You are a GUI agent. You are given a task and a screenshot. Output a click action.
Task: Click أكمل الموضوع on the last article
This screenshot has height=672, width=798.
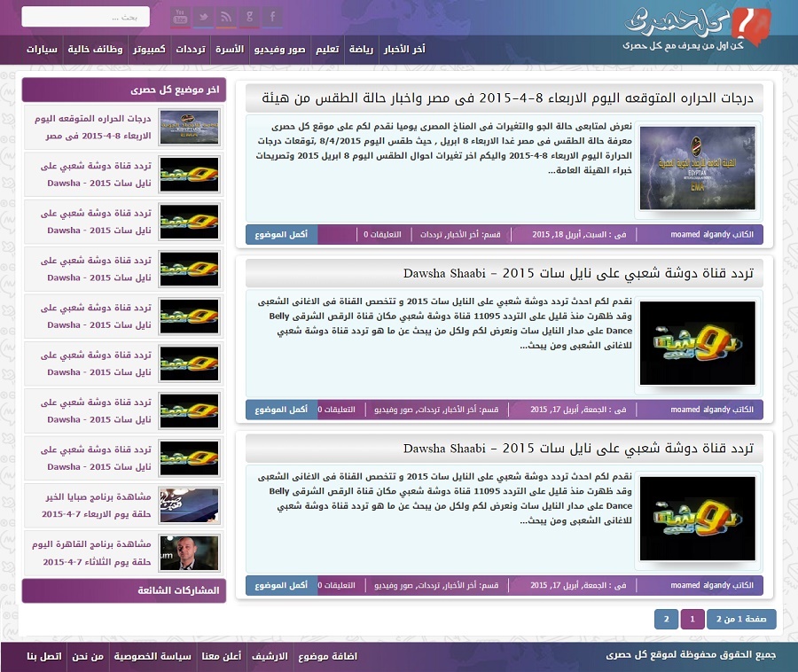281,585
